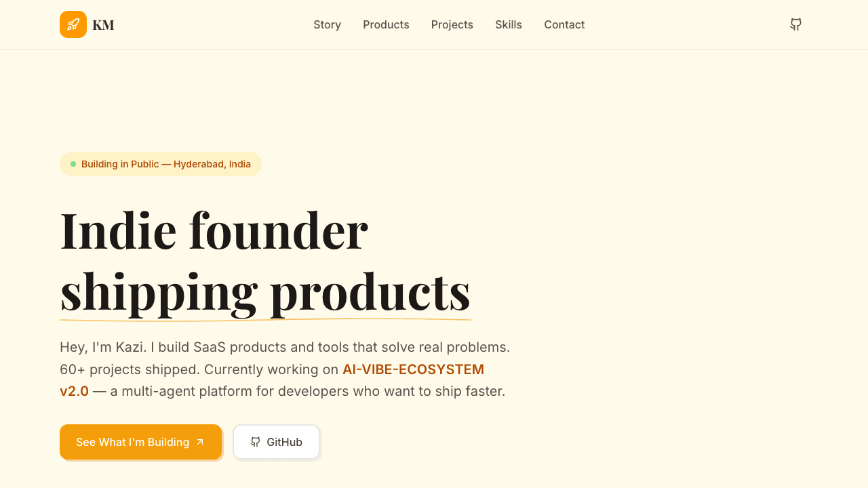The height and width of the screenshot is (488, 868).
Task: Click the See What I'm Building button
Action: [140, 442]
